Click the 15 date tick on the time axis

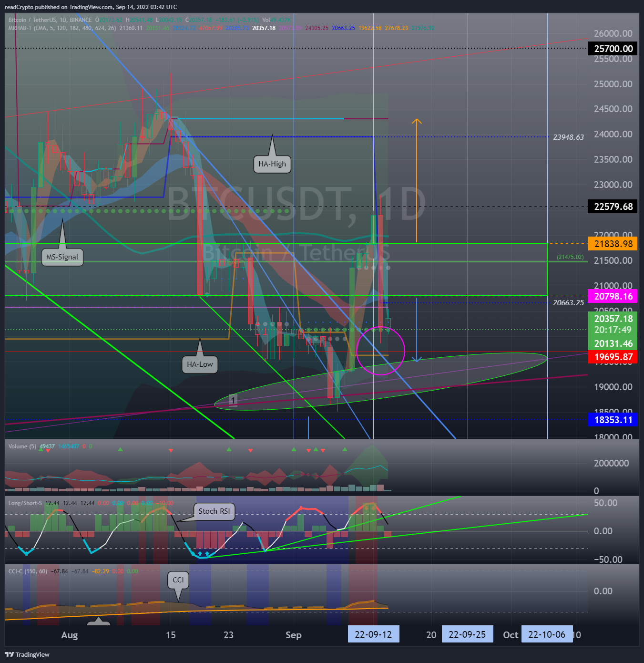click(x=171, y=635)
